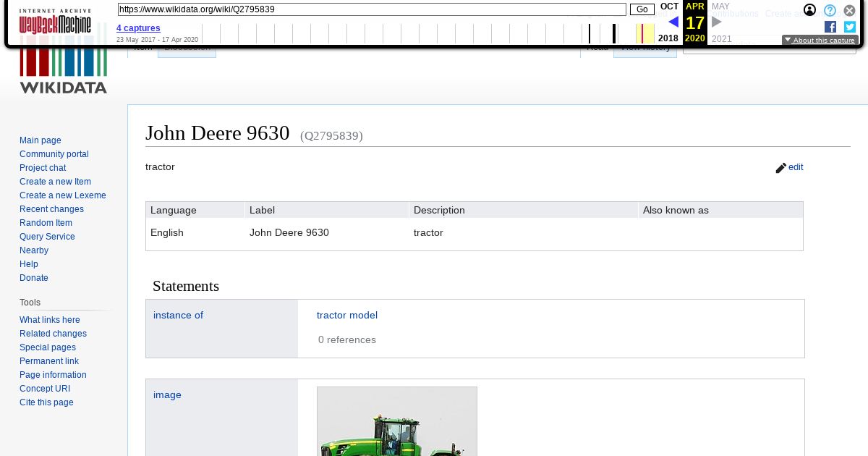Viewport: 868px width, 456px height.
Task: Open the 4 captures link
Action: pos(138,28)
